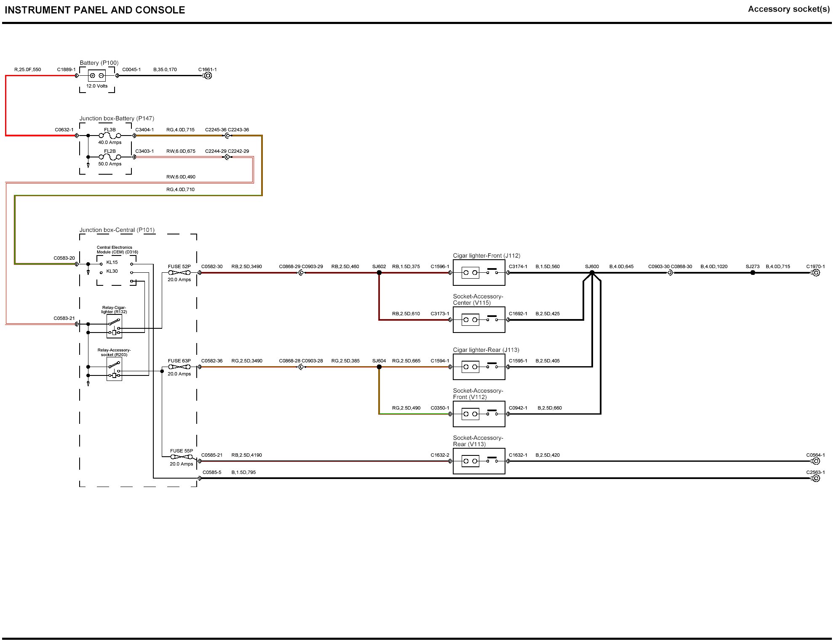
Task: Click the Accessory socket(s) title text
Action: pyautogui.click(x=789, y=9)
